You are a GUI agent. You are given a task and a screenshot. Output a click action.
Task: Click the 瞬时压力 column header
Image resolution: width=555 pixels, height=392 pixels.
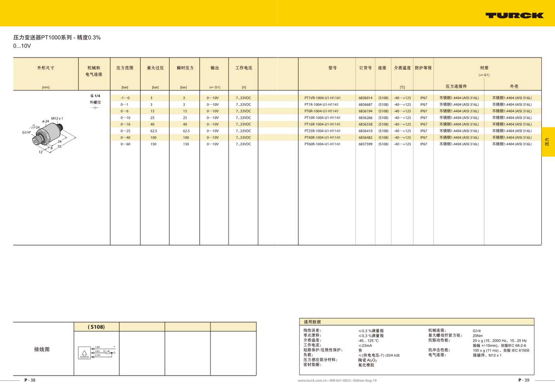[185, 68]
